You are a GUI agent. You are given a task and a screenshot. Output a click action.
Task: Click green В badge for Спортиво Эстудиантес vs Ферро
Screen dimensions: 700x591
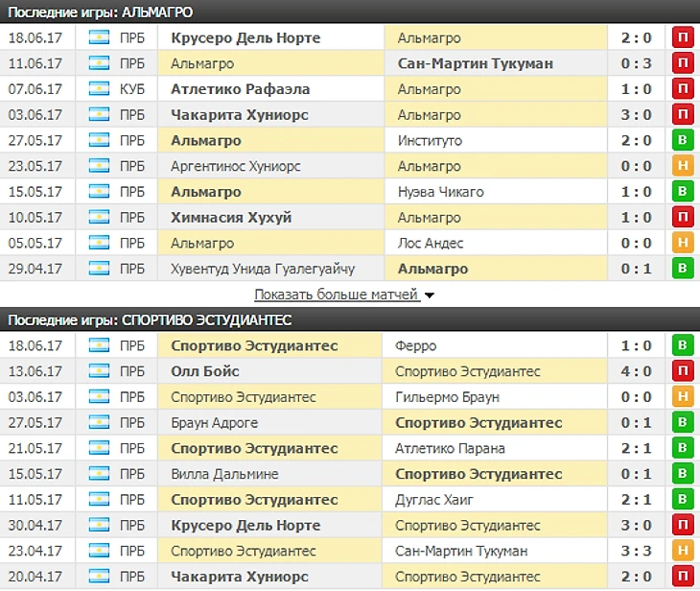click(x=684, y=345)
